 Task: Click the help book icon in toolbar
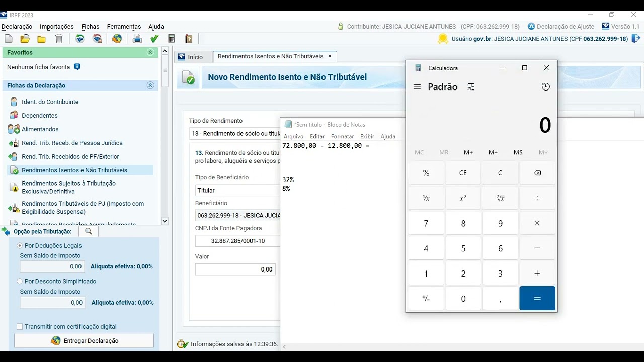point(189,39)
